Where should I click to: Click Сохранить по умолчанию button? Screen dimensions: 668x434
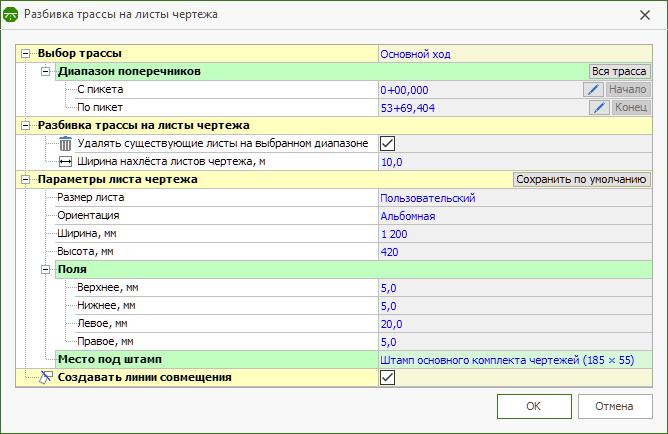[582, 180]
